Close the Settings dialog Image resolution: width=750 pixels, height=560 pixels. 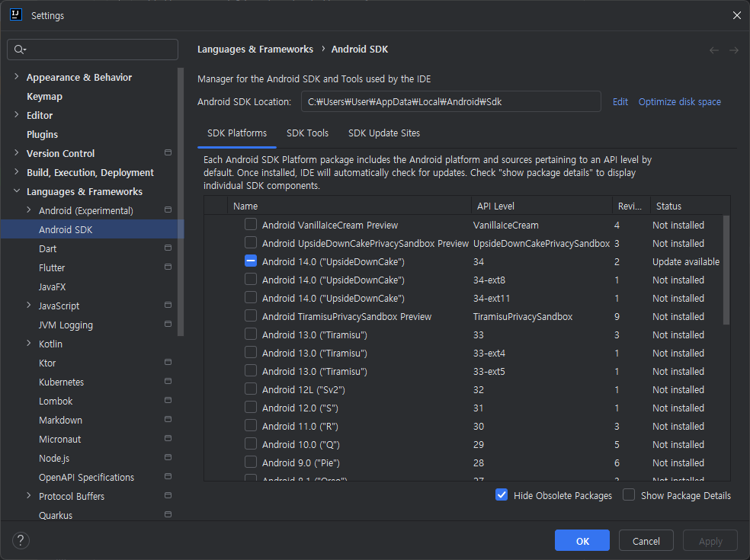click(x=736, y=15)
